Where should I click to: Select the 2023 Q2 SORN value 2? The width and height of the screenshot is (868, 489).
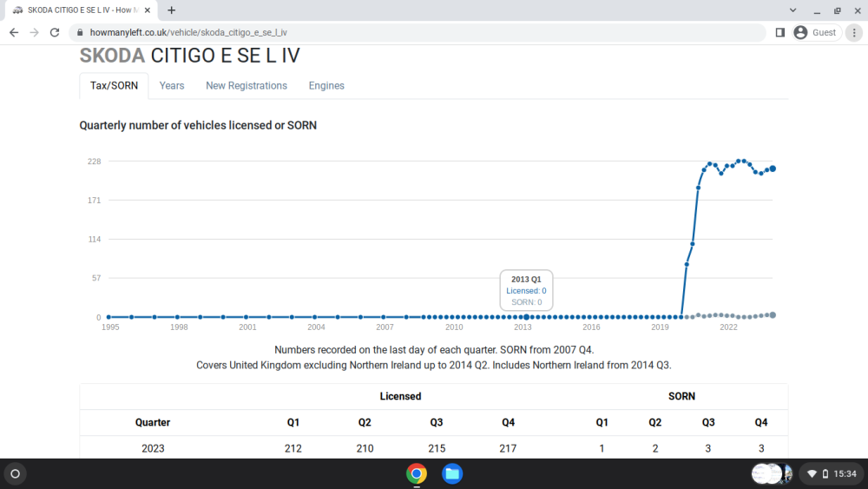tap(654, 448)
